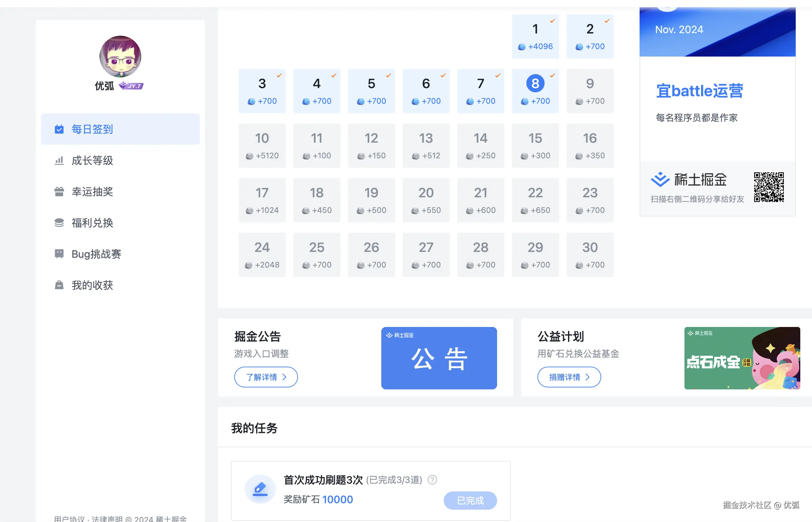The height and width of the screenshot is (522, 812).
Task: Expand 了解详情 under 掘金公告
Action: (x=266, y=377)
